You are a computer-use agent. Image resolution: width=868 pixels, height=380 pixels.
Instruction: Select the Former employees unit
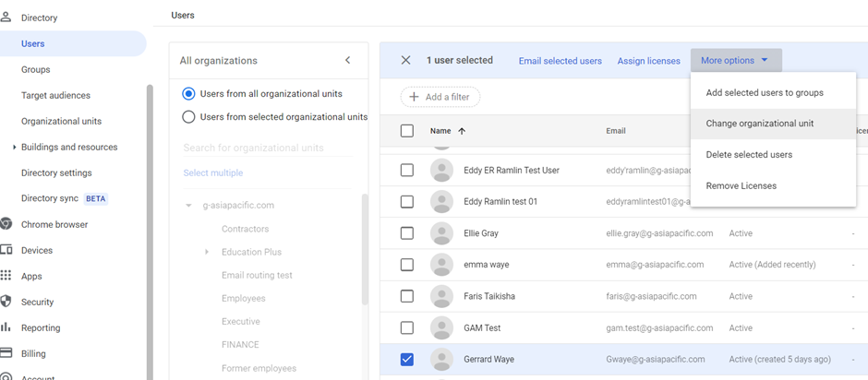259,368
